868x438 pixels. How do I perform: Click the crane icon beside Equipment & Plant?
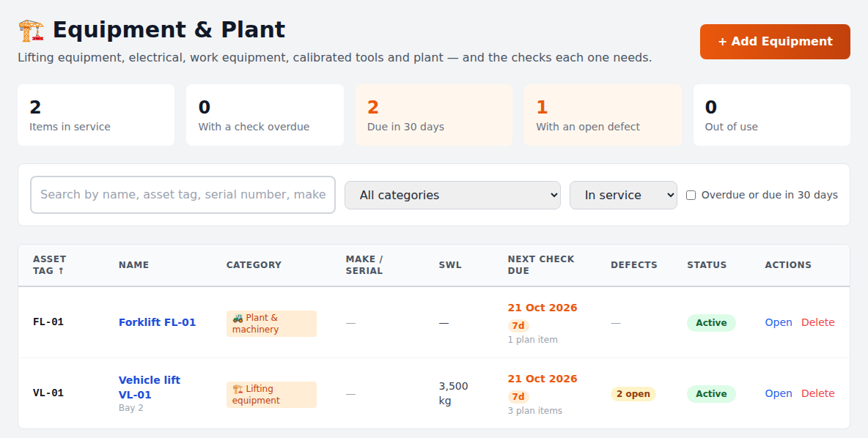click(31, 31)
